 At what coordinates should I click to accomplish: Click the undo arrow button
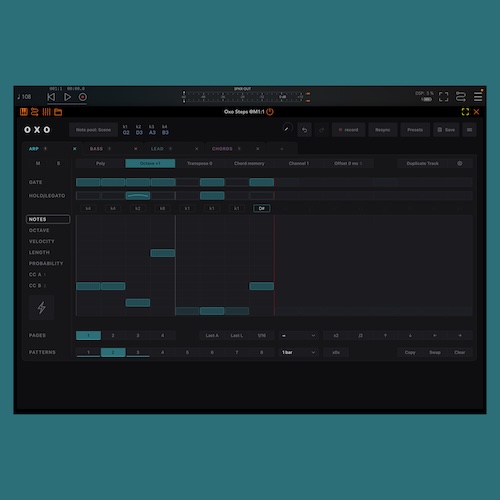[305, 130]
